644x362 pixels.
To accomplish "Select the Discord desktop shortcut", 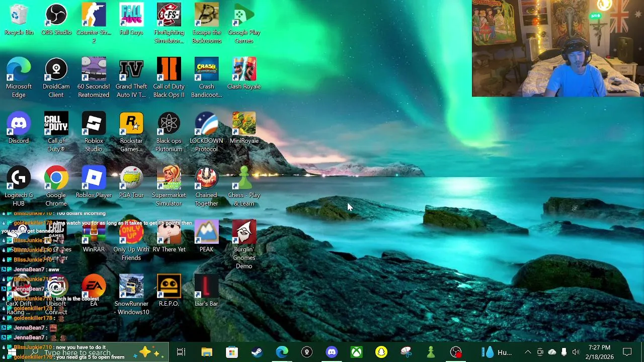I will tap(19, 129).
